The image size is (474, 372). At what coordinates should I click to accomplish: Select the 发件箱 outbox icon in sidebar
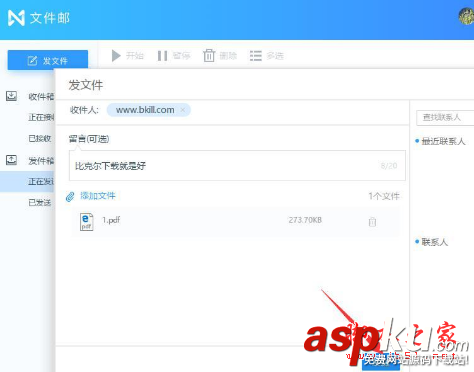[x=11, y=160]
